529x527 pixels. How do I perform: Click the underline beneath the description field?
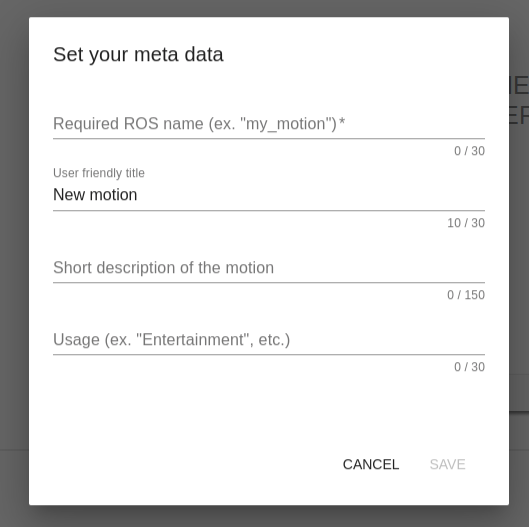pos(269,282)
